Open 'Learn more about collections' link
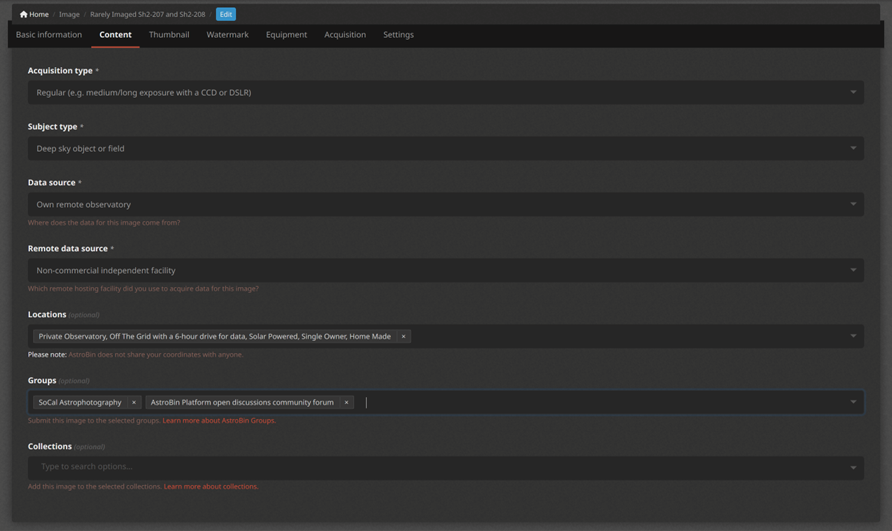Screen dimensions: 892x531 click(210, 487)
